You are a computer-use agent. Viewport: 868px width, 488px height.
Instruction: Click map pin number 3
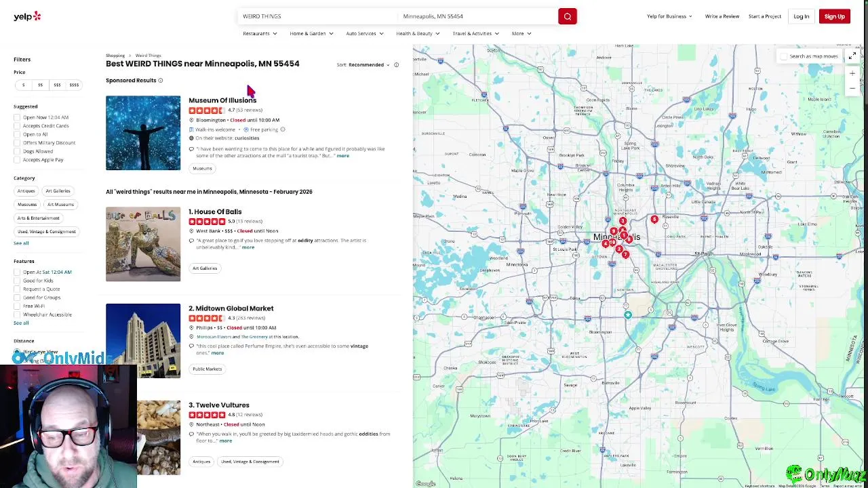coord(623,221)
